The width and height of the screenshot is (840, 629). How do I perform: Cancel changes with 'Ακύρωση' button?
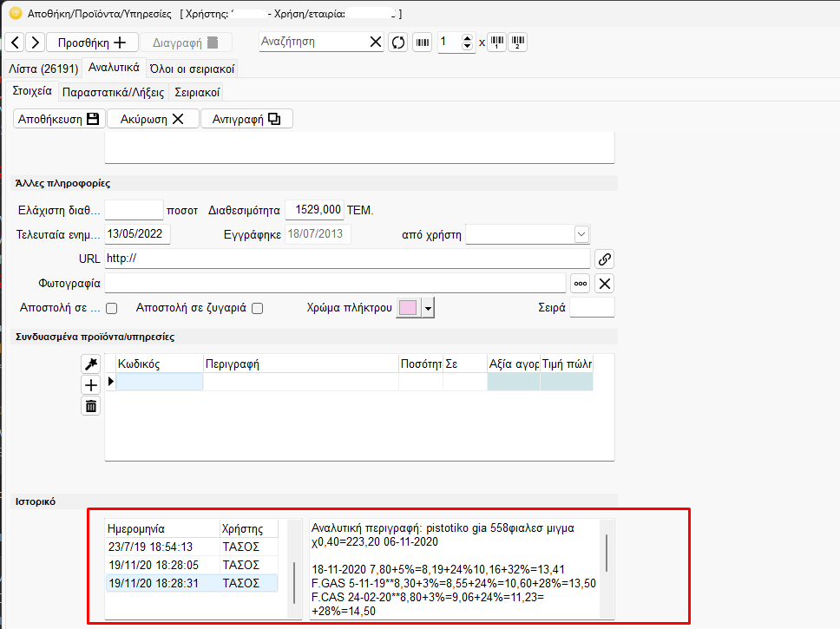pyautogui.click(x=153, y=119)
